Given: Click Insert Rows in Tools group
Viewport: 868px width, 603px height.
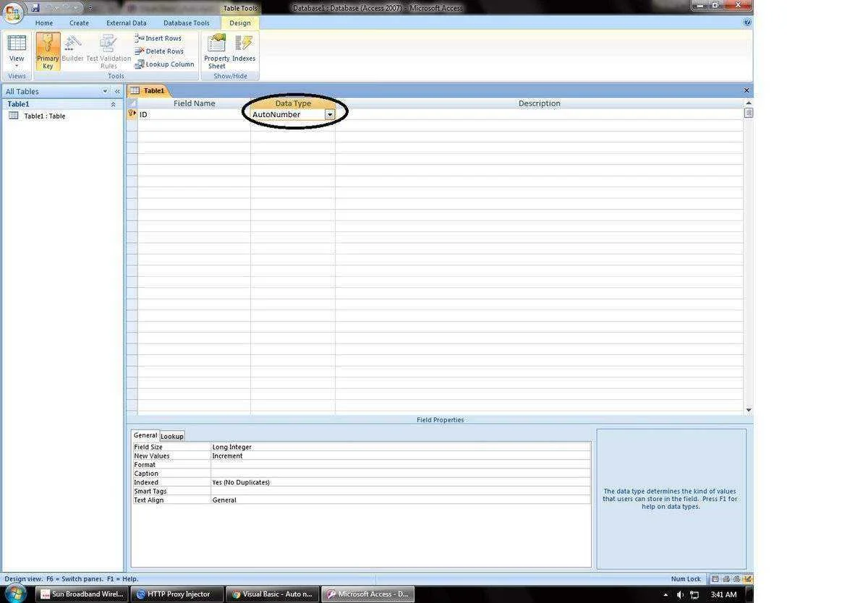Looking at the screenshot, I should [158, 38].
